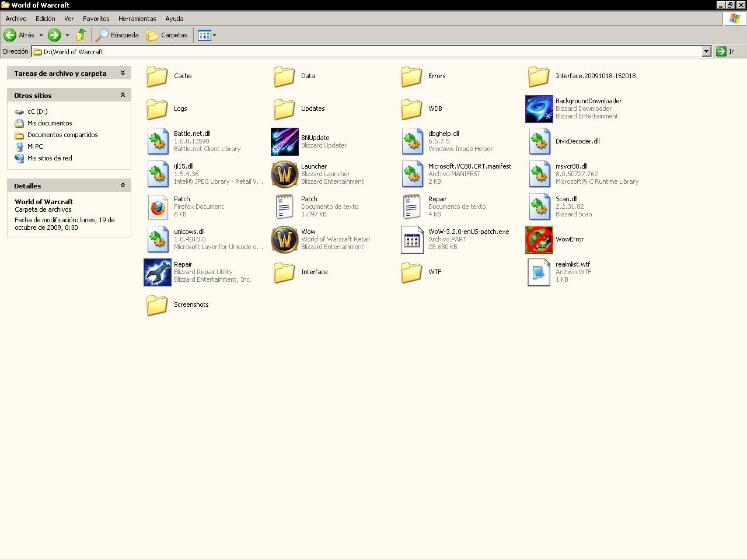This screenshot has width=747, height=560.
Task: Click the Atrás back button
Action: [19, 35]
